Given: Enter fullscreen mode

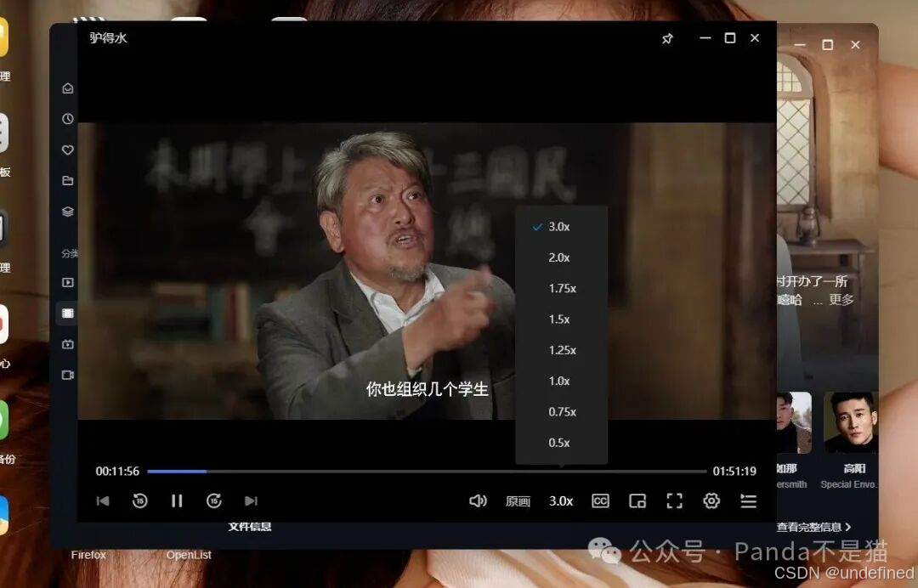Looking at the screenshot, I should 674,500.
